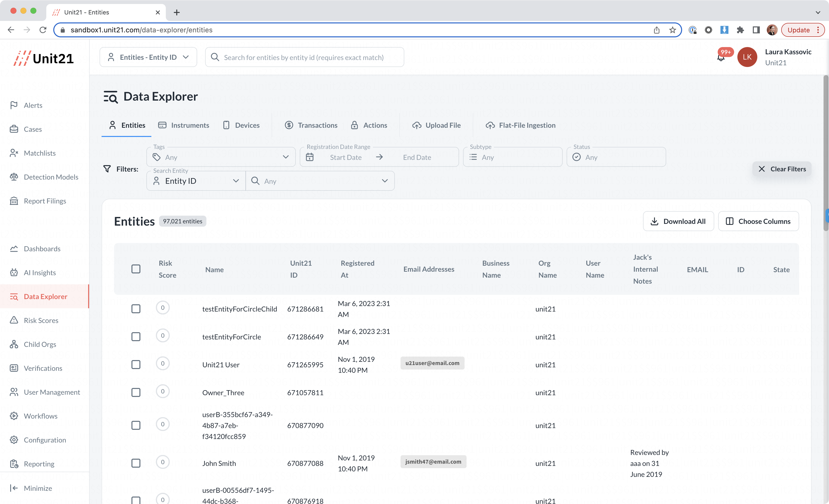Expand the Search Entity type dropdown
The image size is (829, 504).
(x=196, y=181)
